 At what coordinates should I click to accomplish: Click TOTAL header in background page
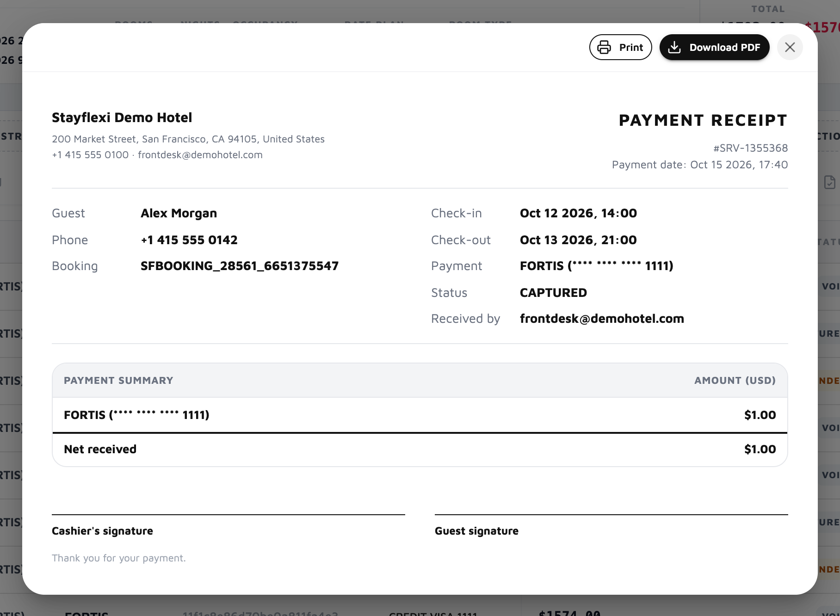click(768, 9)
